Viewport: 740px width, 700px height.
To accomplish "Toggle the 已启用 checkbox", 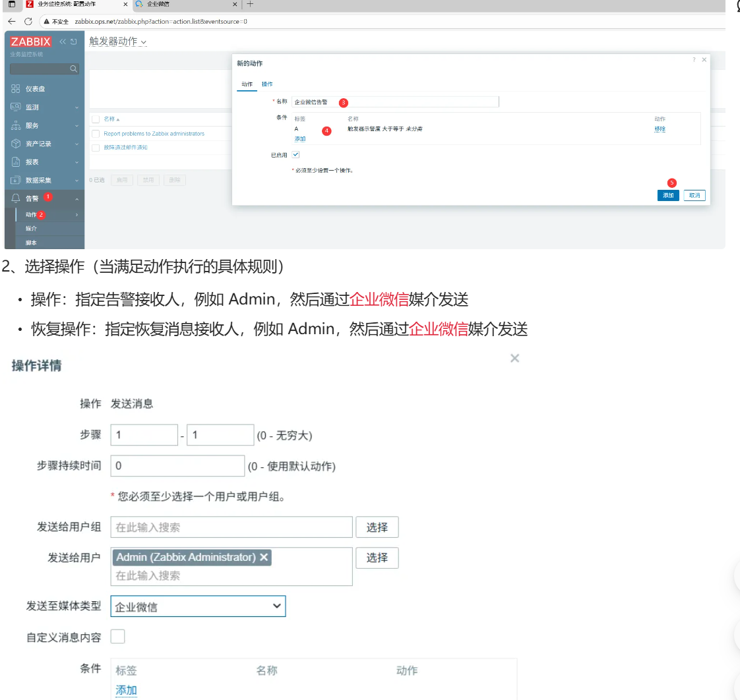I will [295, 154].
